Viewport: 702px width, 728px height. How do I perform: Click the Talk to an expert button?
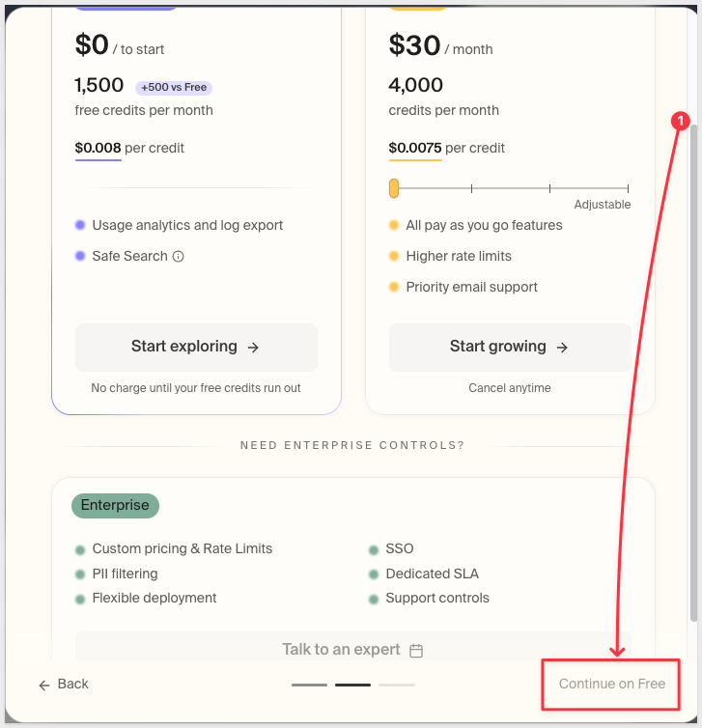tap(352, 646)
